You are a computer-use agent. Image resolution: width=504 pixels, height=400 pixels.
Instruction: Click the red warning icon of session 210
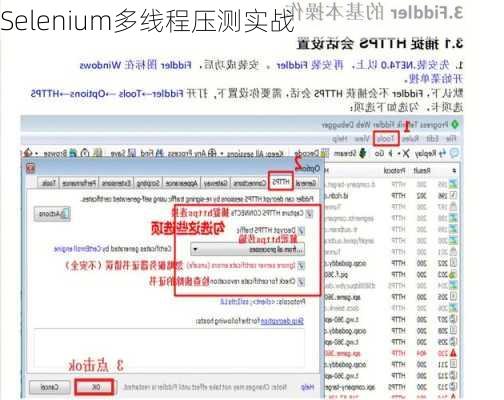pos(453,353)
